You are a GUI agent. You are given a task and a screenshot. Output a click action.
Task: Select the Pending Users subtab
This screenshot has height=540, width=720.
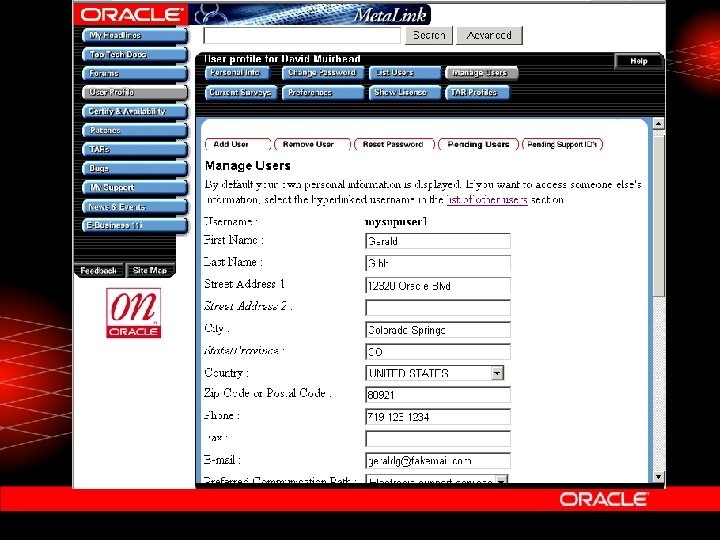[x=478, y=144]
